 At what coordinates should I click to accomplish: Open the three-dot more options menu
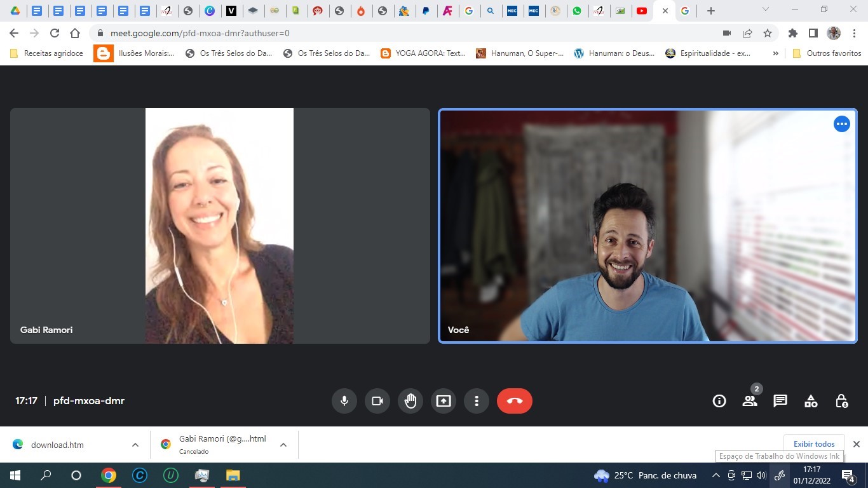coord(476,401)
